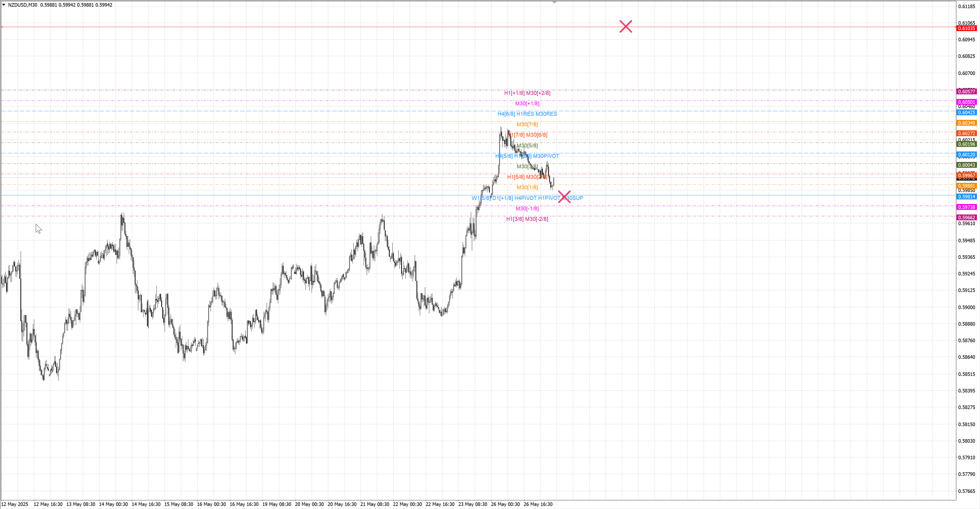Click the M30[-1/8] level label
This screenshot has height=509, width=980.
527,209
